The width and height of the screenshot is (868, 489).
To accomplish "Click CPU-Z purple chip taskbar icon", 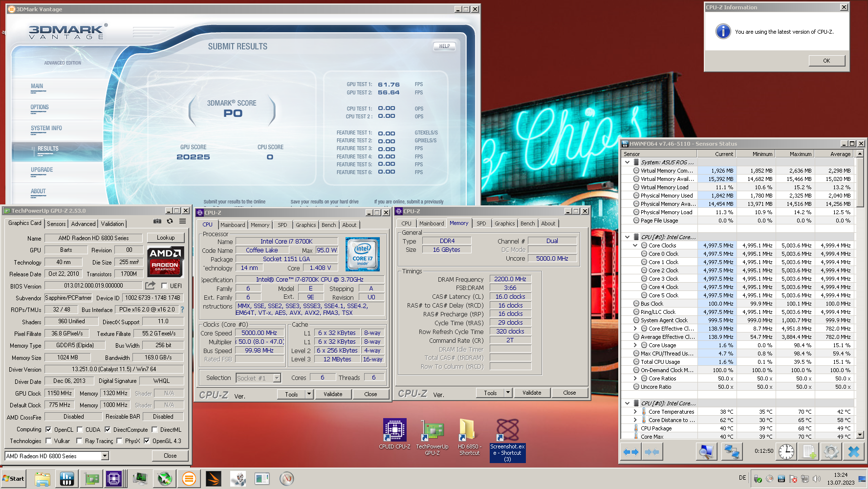I will click(x=114, y=479).
